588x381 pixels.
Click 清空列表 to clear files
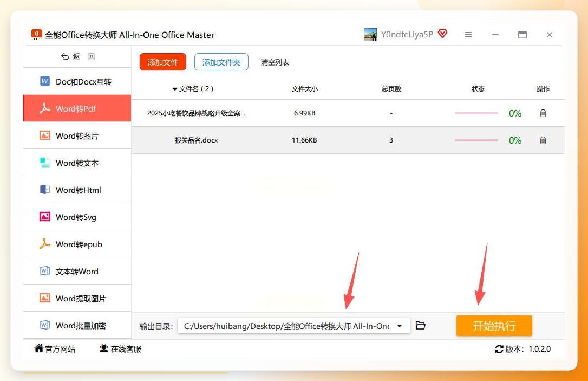pos(275,62)
